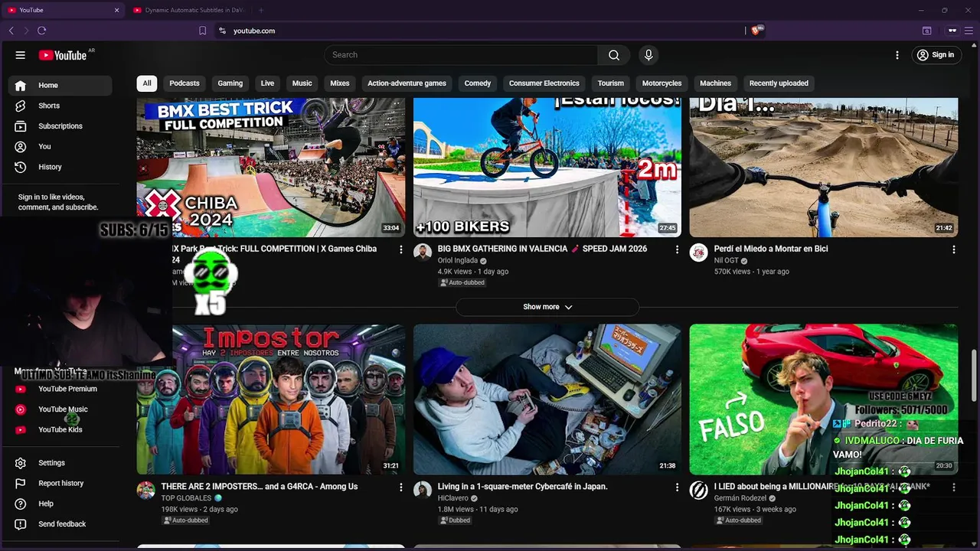This screenshot has height=551, width=980.
Task: Open the BMX Best Trick Chiba thumbnail
Action: 271,168
